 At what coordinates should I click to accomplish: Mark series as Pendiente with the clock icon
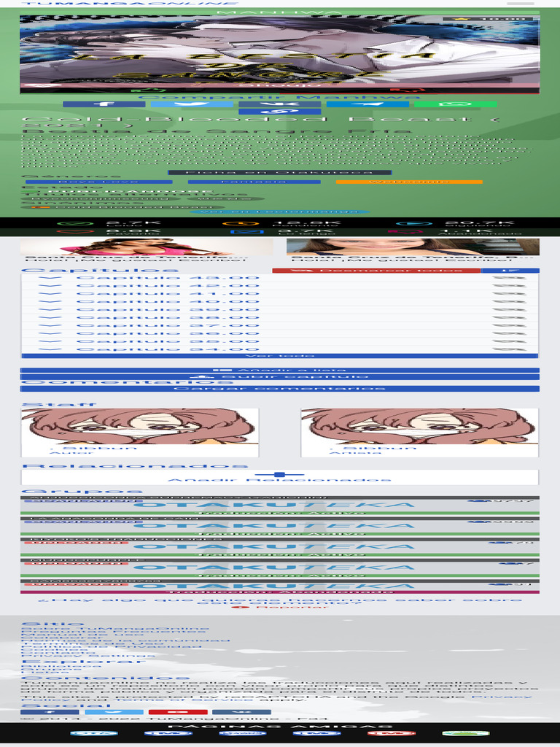[x=241, y=224]
